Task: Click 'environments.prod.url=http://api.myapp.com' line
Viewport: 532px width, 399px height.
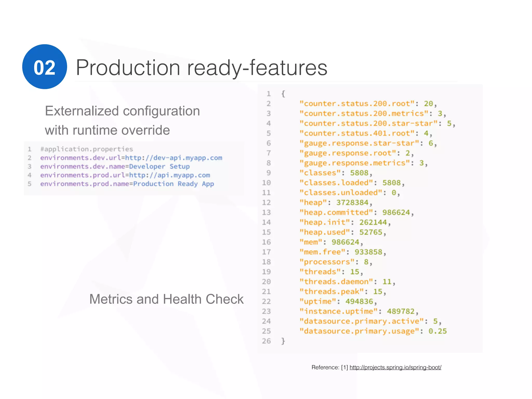Action: point(125,175)
